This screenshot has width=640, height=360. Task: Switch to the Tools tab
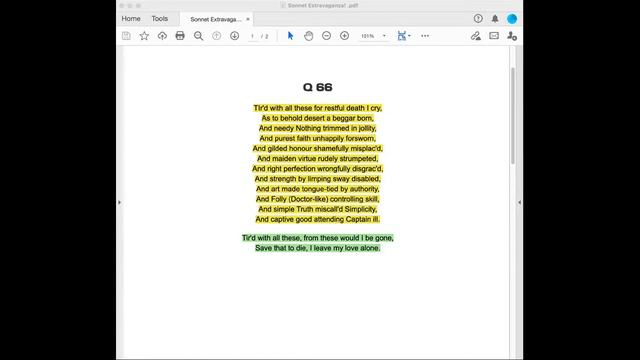coord(160,19)
